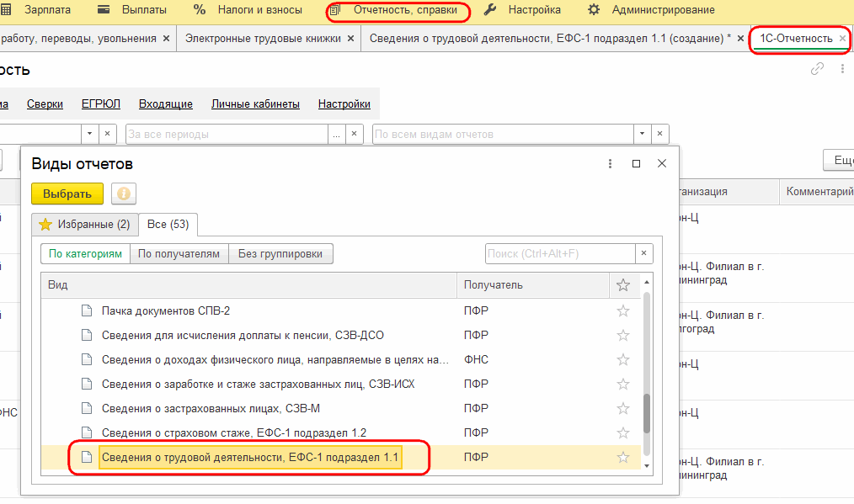Close the Электронные трудовые книжки tab
The image size is (854, 504).
click(x=350, y=39)
